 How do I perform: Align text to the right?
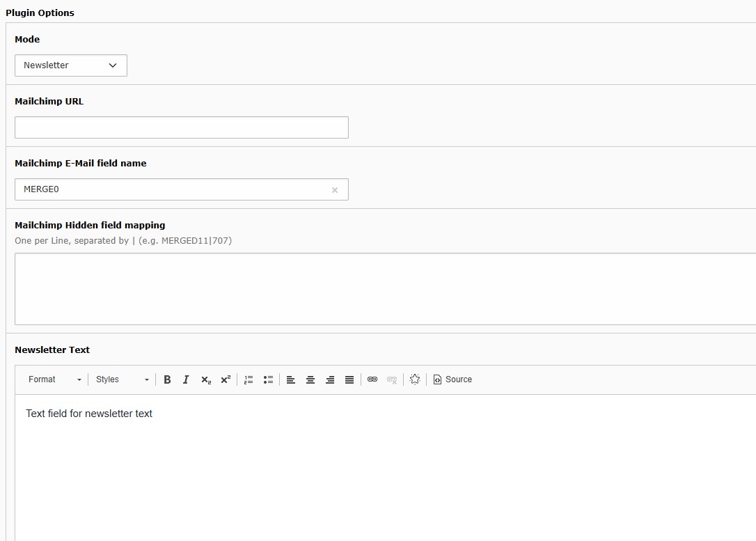330,379
